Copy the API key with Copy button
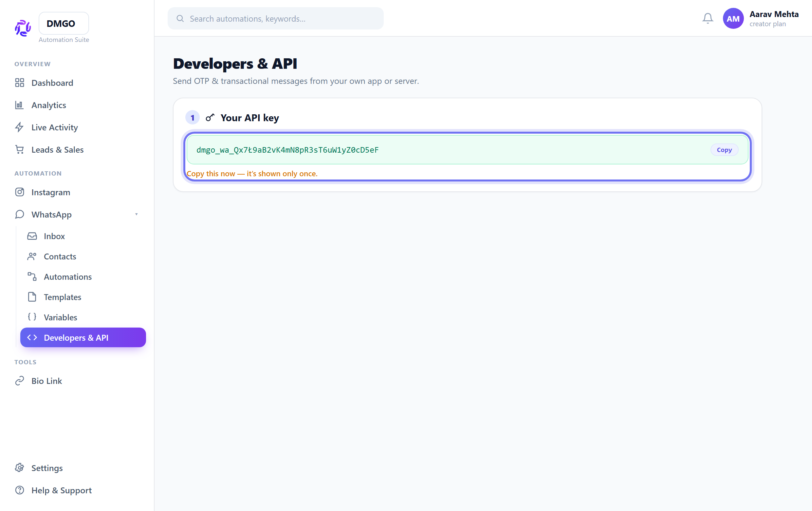Image resolution: width=812 pixels, height=511 pixels. point(724,149)
